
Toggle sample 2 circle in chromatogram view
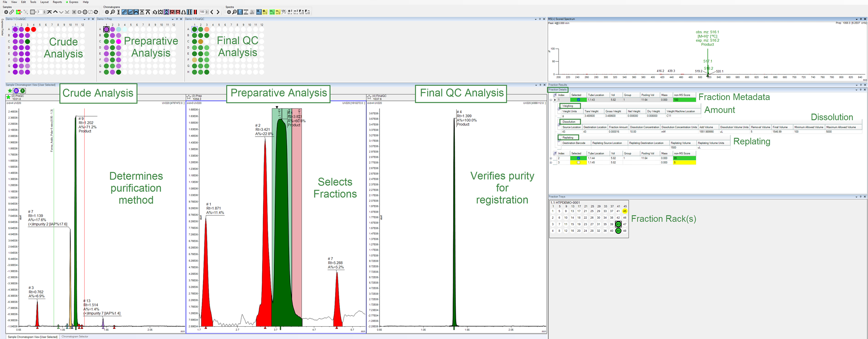click(16, 91)
